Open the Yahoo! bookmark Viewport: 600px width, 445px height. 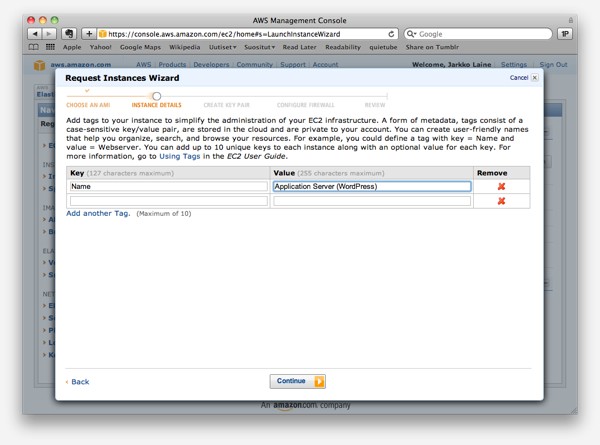(100, 47)
